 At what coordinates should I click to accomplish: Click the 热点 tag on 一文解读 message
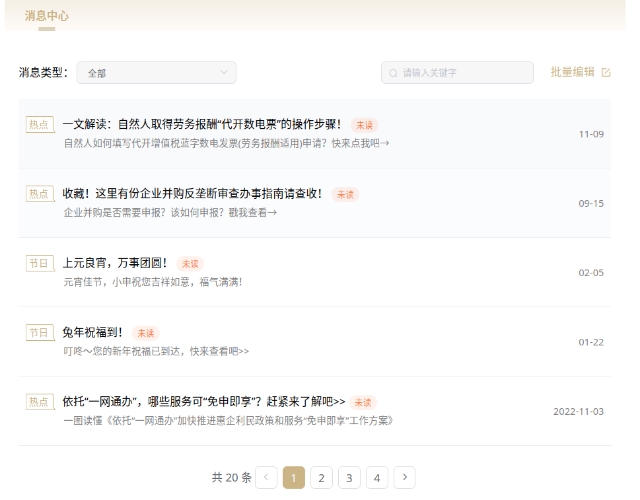tap(40, 124)
